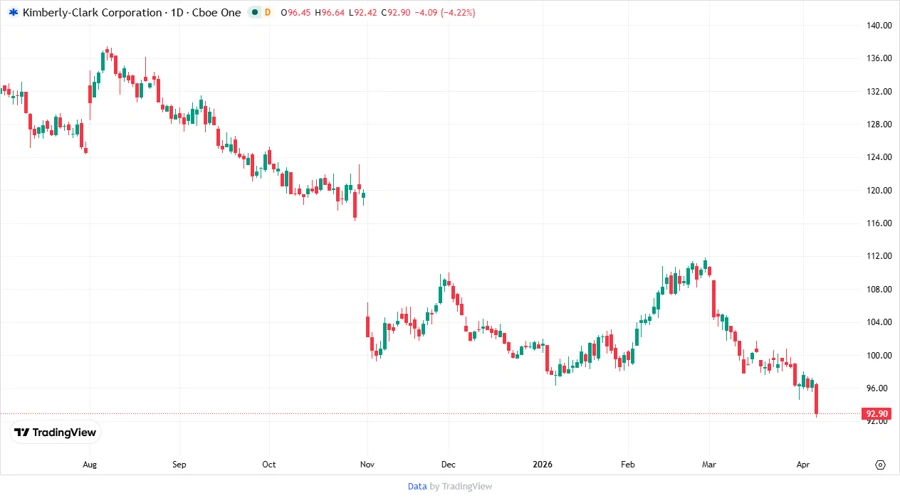Click the 124.00 price axis label
The image size is (900, 498).
click(x=879, y=157)
